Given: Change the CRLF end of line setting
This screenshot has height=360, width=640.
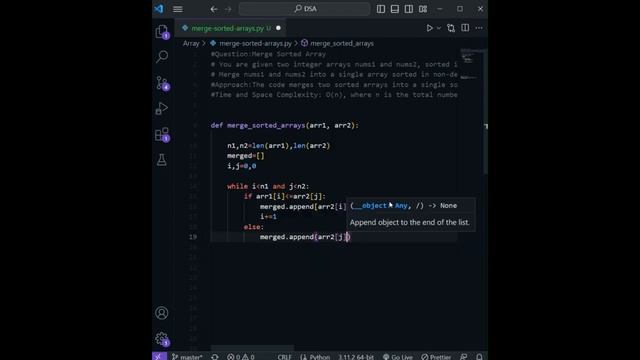Looking at the screenshot, I should pyautogui.click(x=284, y=357).
